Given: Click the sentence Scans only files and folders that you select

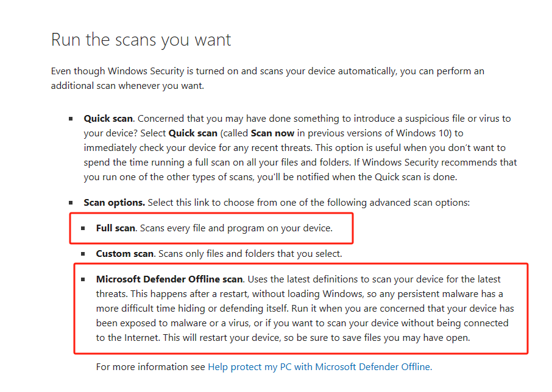Looking at the screenshot, I should [247, 254].
